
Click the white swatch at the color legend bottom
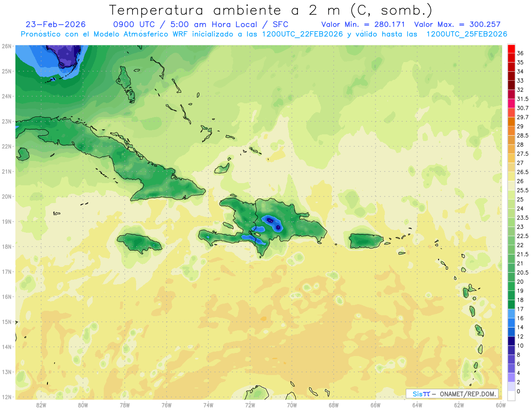point(511,395)
